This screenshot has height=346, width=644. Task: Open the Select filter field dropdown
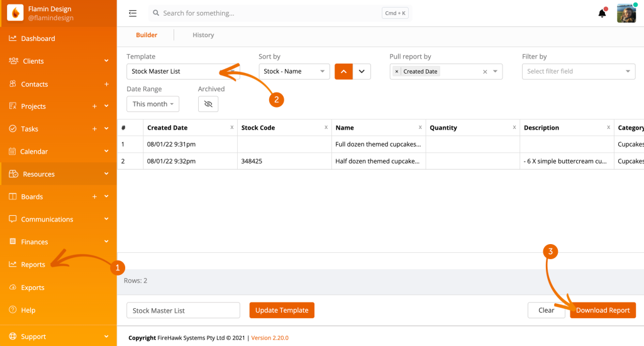tap(578, 72)
